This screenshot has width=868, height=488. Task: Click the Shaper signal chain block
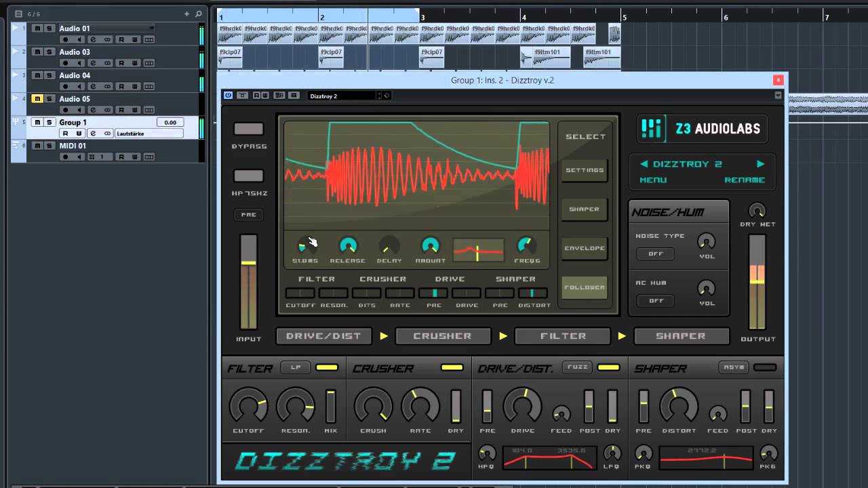(682, 336)
